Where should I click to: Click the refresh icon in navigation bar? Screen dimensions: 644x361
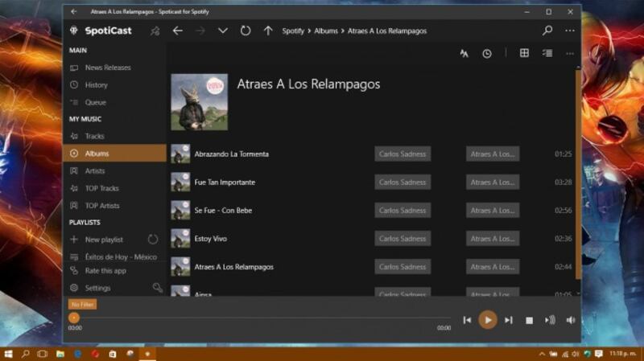click(x=246, y=31)
